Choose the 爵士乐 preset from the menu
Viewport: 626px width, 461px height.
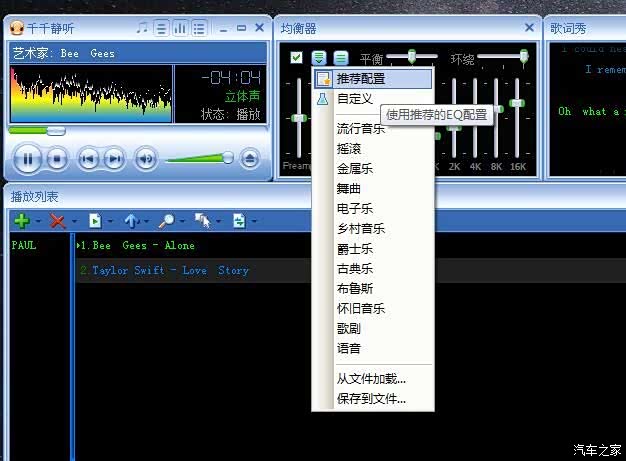[x=355, y=249]
